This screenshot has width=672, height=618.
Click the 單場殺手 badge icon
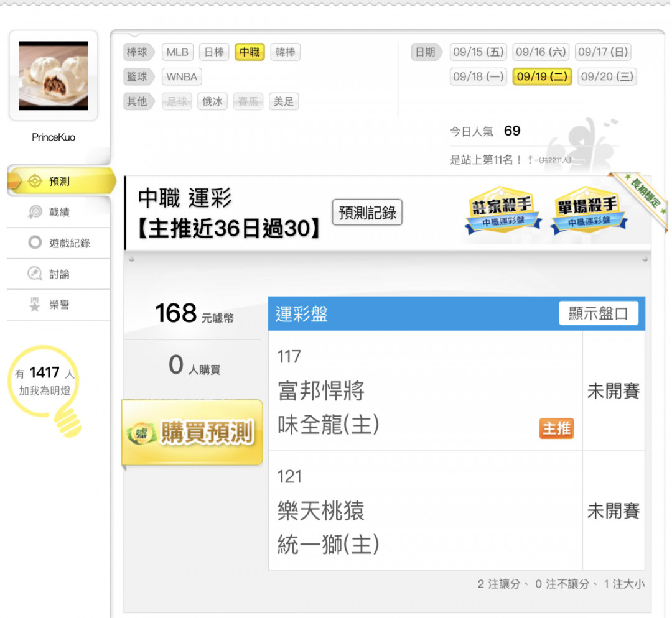point(589,210)
